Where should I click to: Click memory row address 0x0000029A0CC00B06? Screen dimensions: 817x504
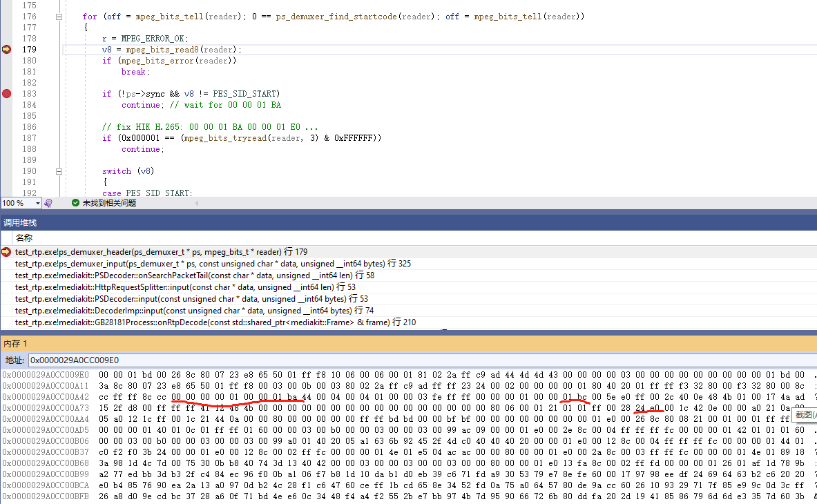tap(46, 441)
